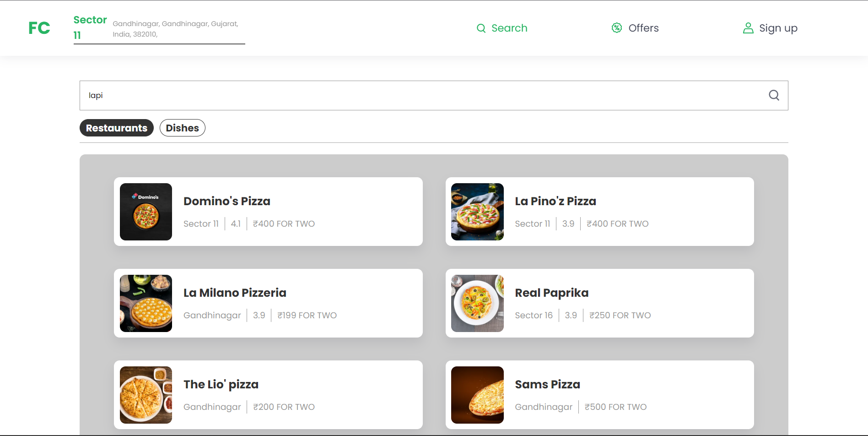Click the magnifier icon inside the search box

774,95
